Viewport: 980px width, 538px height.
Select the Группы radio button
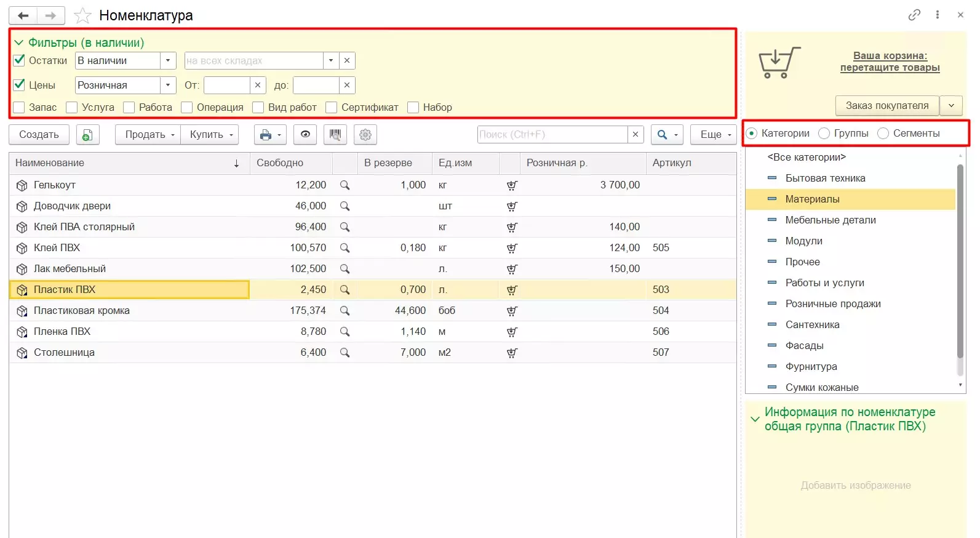click(824, 134)
